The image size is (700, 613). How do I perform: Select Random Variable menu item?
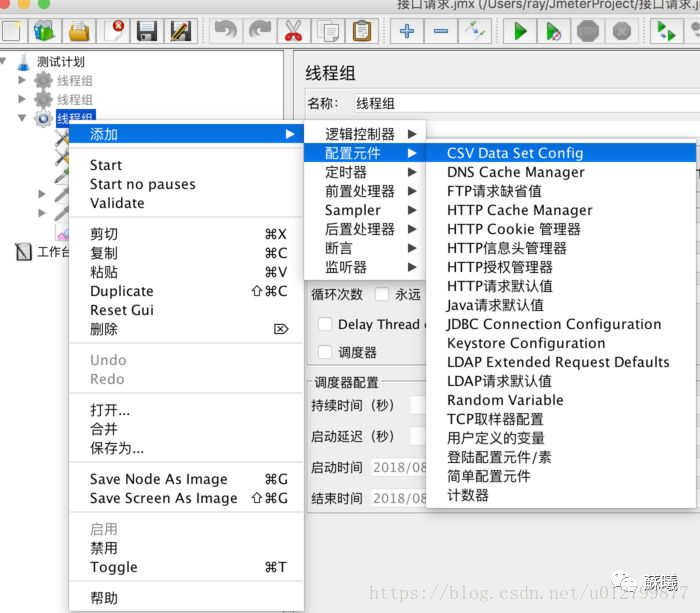561,400
